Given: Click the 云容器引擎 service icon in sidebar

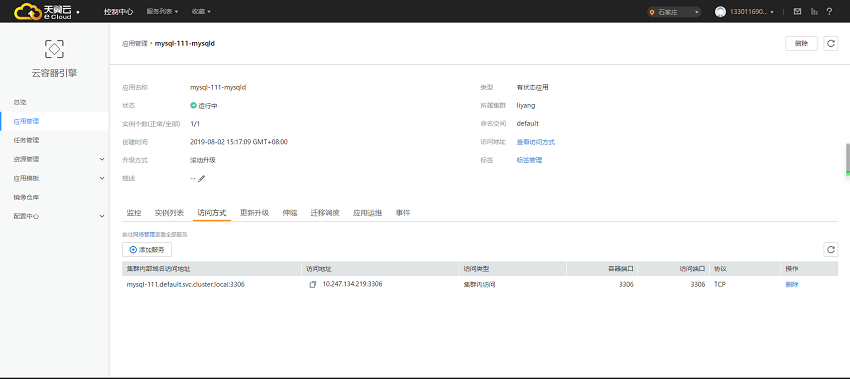Looking at the screenshot, I should coord(54,49).
